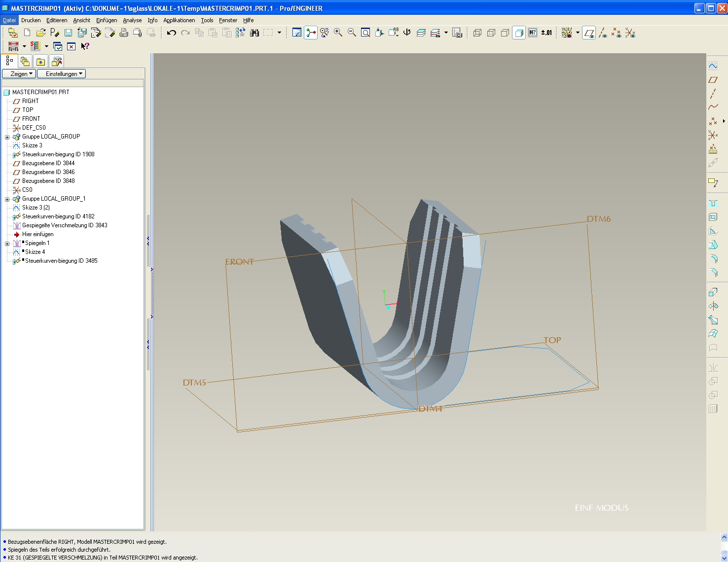
Task: Open the reorient view icon
Action: pyautogui.click(x=380, y=33)
